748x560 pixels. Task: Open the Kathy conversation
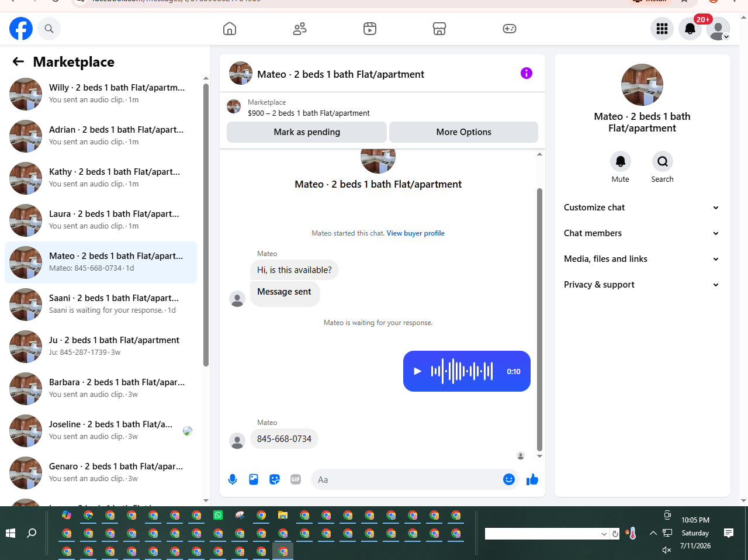pos(101,178)
